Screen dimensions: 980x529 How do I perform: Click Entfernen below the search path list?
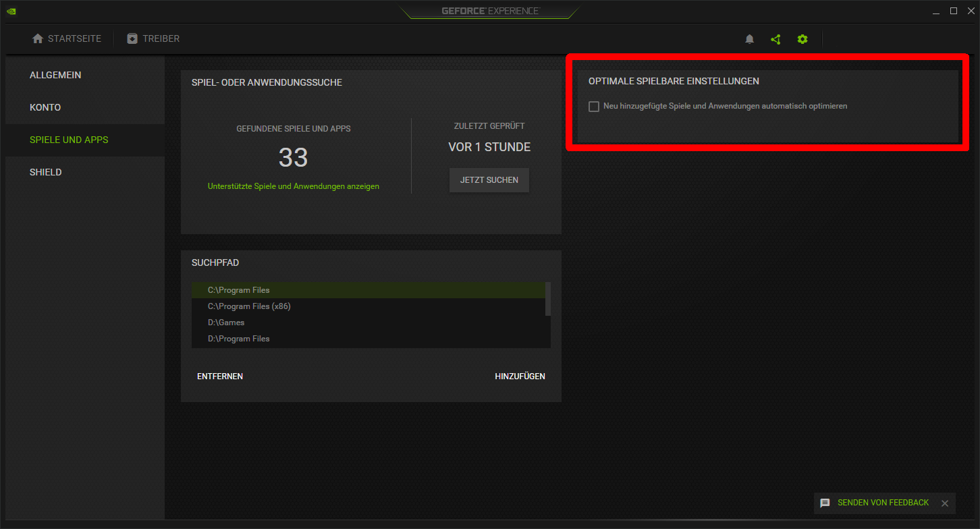coord(220,377)
